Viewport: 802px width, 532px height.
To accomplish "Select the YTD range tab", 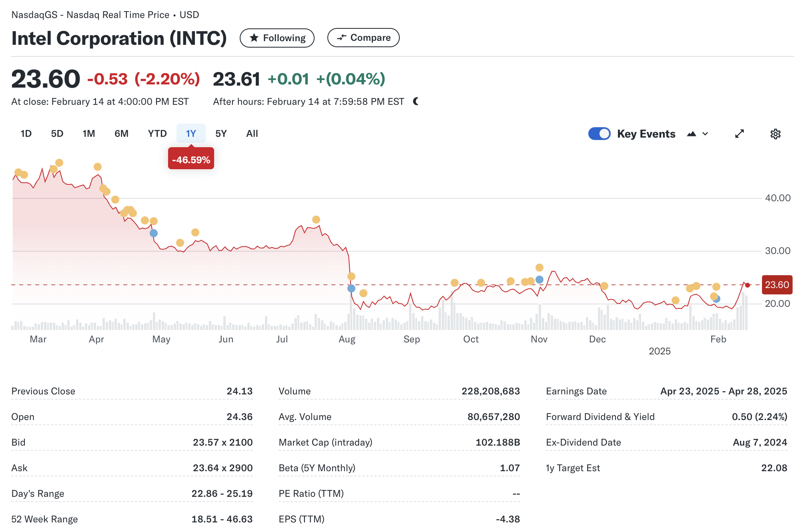I will coord(157,134).
